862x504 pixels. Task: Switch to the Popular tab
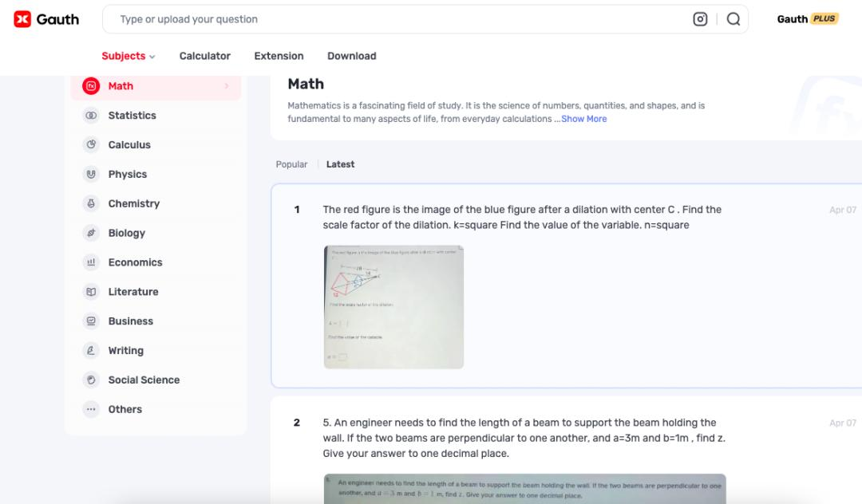click(291, 164)
